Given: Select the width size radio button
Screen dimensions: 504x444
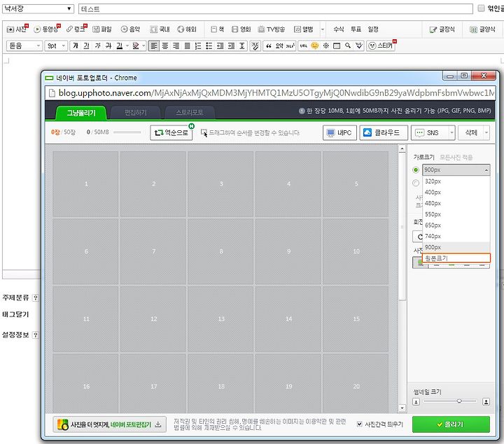Looking at the screenshot, I should tap(416, 169).
